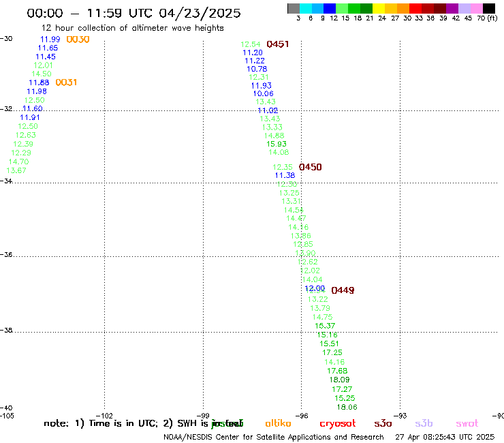Click the wave height value 11.98
The height and width of the screenshot is (443, 504).
(37, 91)
